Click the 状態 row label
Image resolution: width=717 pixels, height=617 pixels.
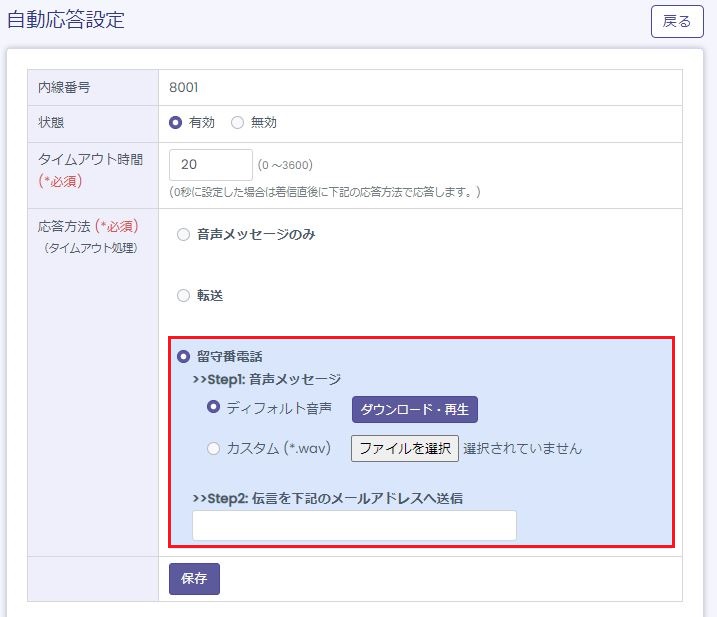pos(51,123)
